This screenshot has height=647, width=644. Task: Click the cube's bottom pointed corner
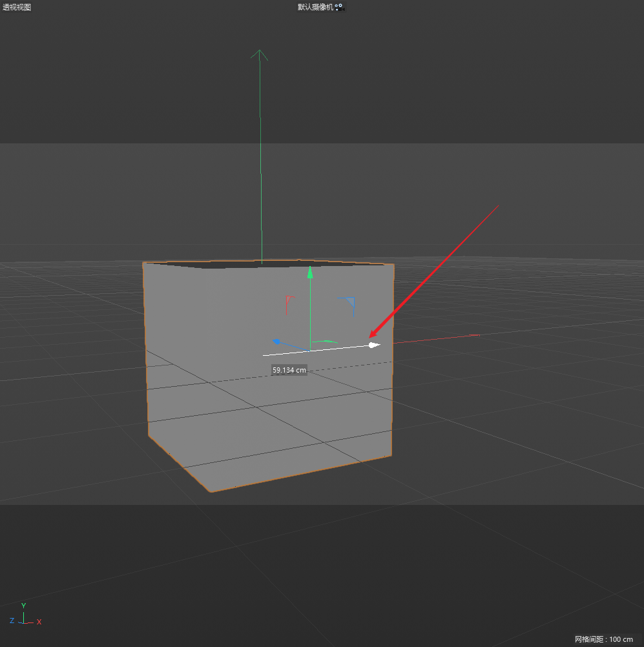[211, 491]
